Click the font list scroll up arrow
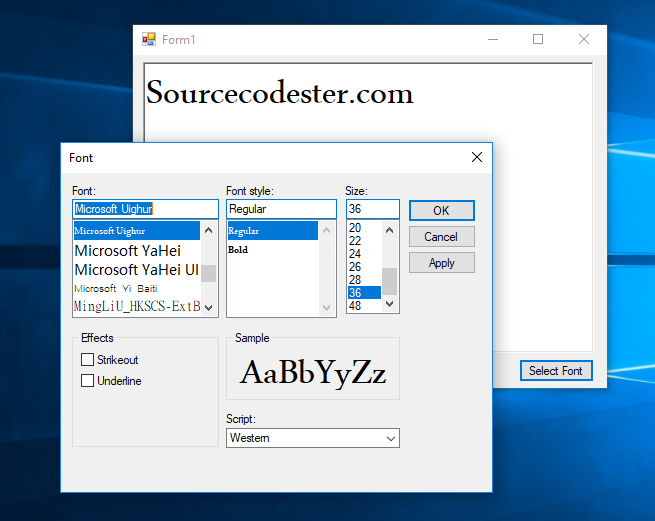This screenshot has height=521, width=655. pyautogui.click(x=209, y=230)
